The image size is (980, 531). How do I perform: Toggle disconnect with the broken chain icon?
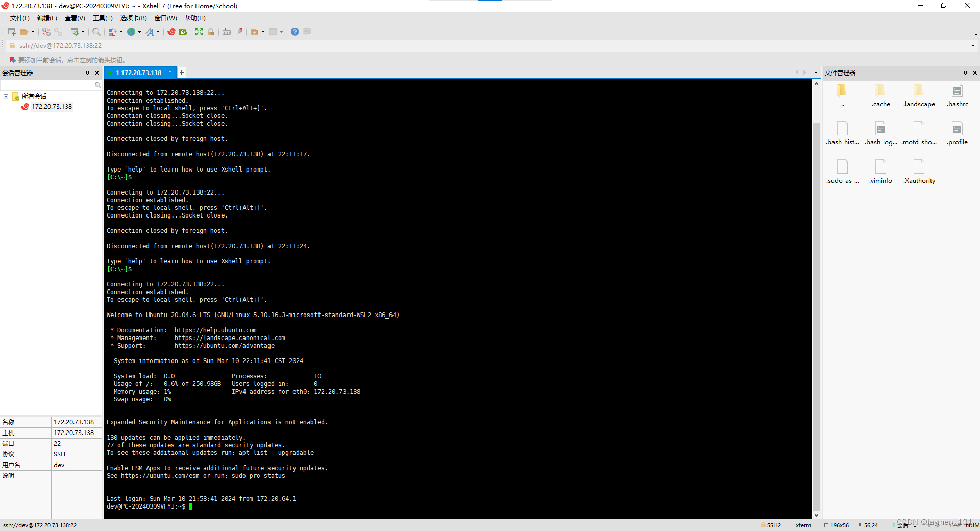tap(46, 32)
